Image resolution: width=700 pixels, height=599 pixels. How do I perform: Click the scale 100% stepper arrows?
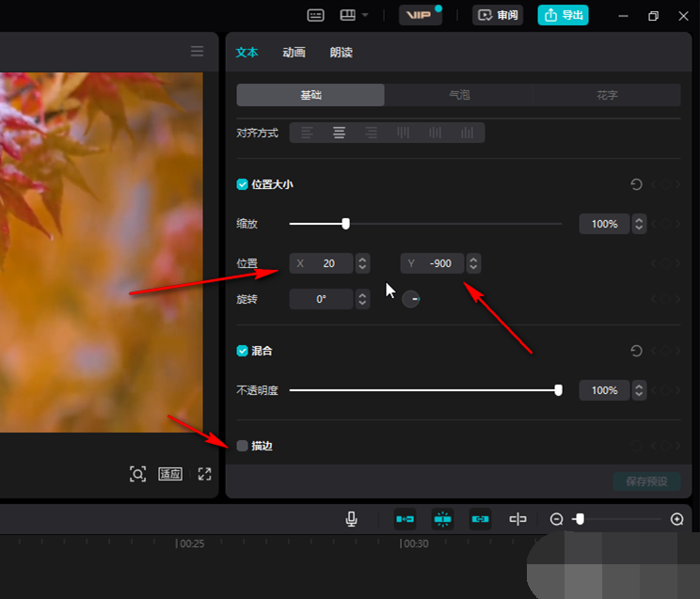tap(640, 224)
